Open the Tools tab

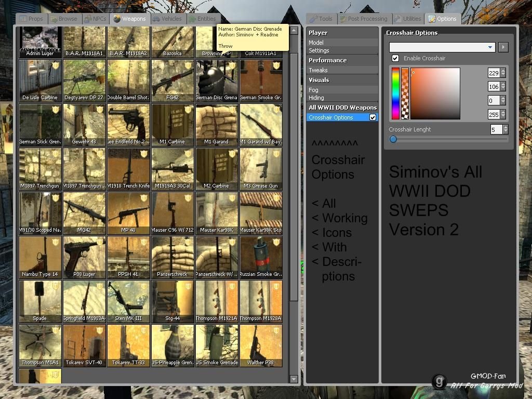pyautogui.click(x=321, y=19)
